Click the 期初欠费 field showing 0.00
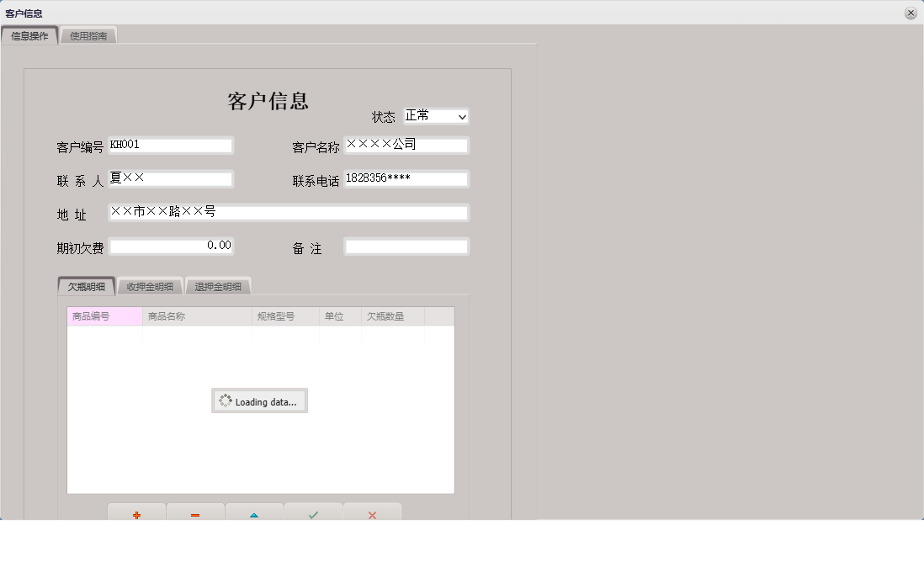Screen dimensions: 924x578 [x=172, y=246]
